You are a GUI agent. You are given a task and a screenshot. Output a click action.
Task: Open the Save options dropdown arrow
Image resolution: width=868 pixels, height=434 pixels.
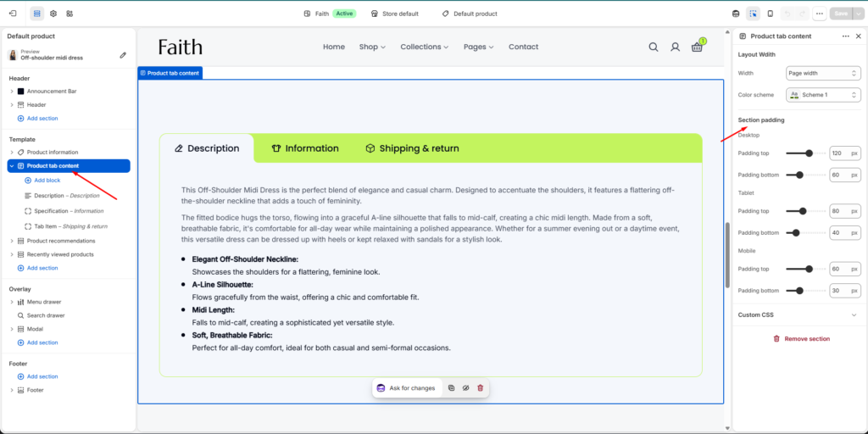coord(858,14)
